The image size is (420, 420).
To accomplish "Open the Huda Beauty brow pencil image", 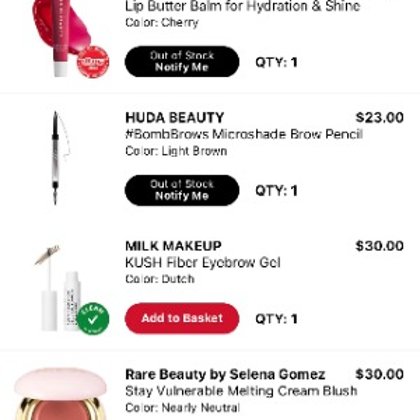I will click(60, 158).
